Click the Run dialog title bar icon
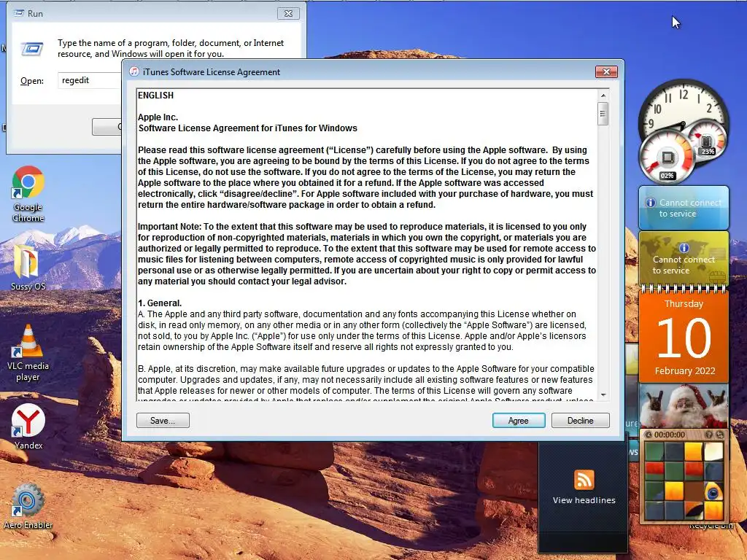747x560 pixels. pos(19,13)
